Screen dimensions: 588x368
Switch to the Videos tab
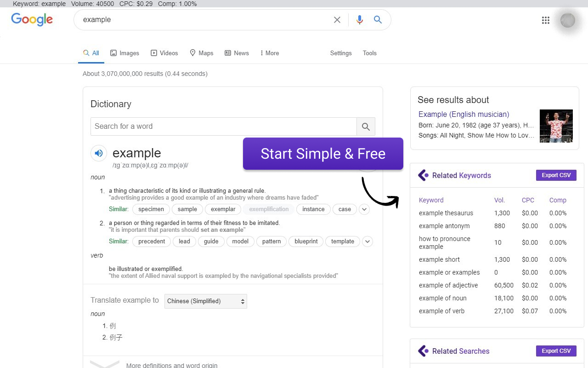[164, 53]
